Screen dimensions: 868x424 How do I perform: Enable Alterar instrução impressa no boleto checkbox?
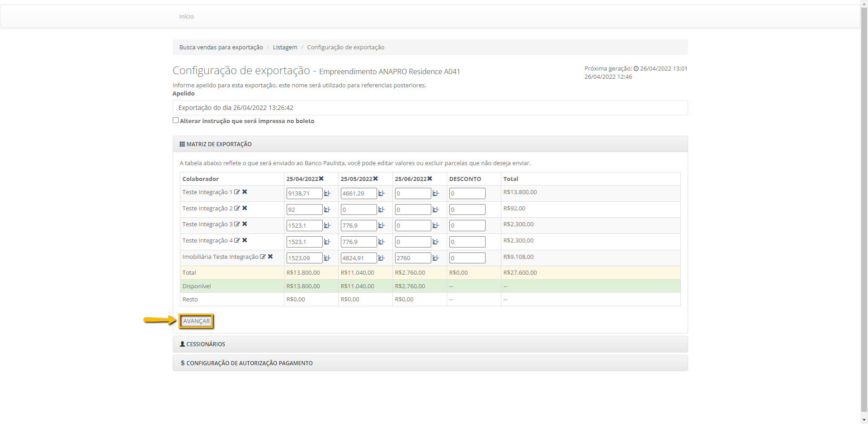(x=175, y=120)
